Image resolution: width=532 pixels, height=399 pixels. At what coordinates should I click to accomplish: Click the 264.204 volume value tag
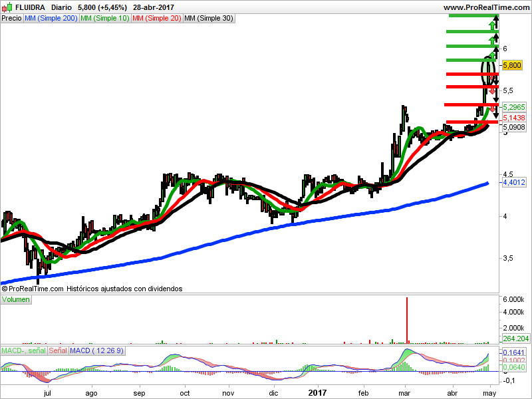(516, 338)
